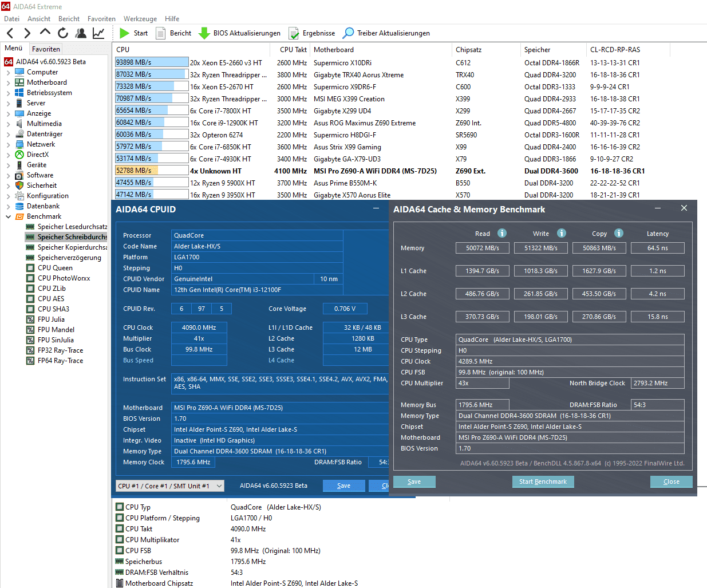
Task: Select Betriebssystem Windows icon in tree
Action: coord(19,93)
